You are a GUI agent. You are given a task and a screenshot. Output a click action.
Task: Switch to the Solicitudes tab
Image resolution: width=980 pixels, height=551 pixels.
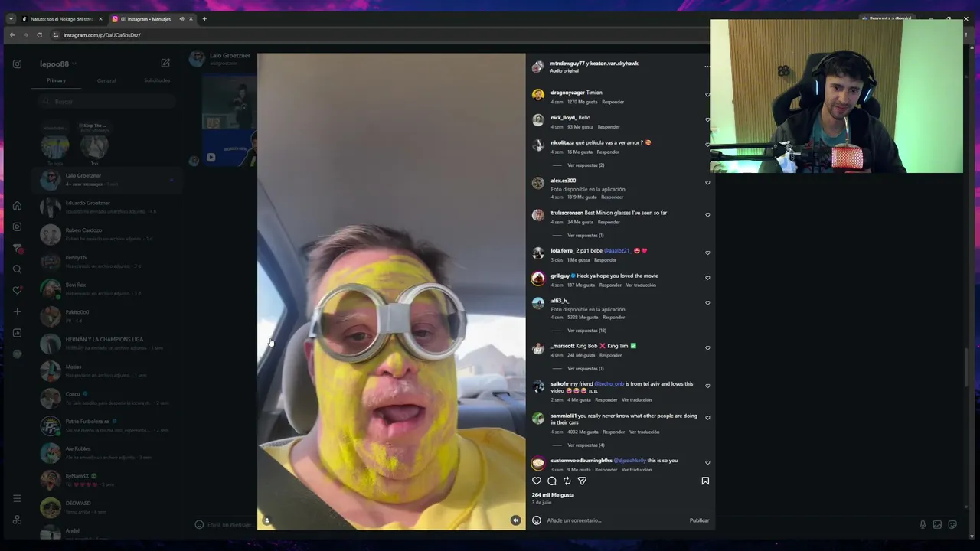pyautogui.click(x=157, y=80)
